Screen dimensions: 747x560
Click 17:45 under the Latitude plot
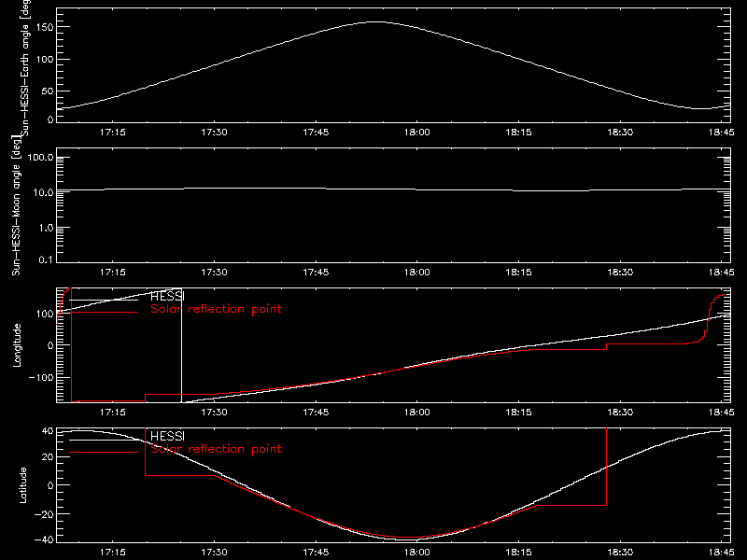[316, 553]
